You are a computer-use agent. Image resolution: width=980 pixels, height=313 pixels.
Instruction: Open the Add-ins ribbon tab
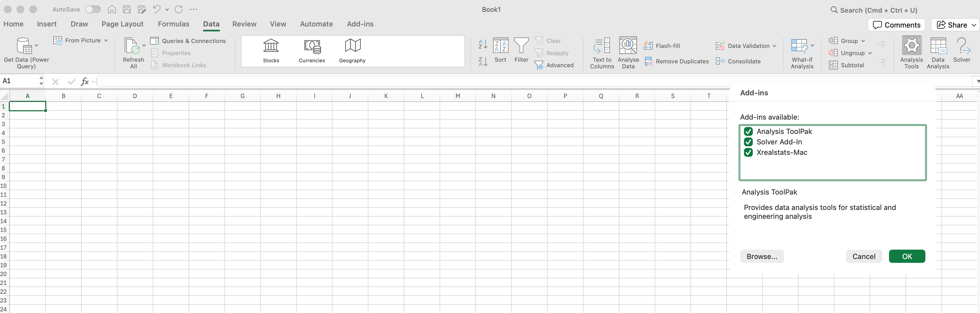pyautogui.click(x=360, y=24)
